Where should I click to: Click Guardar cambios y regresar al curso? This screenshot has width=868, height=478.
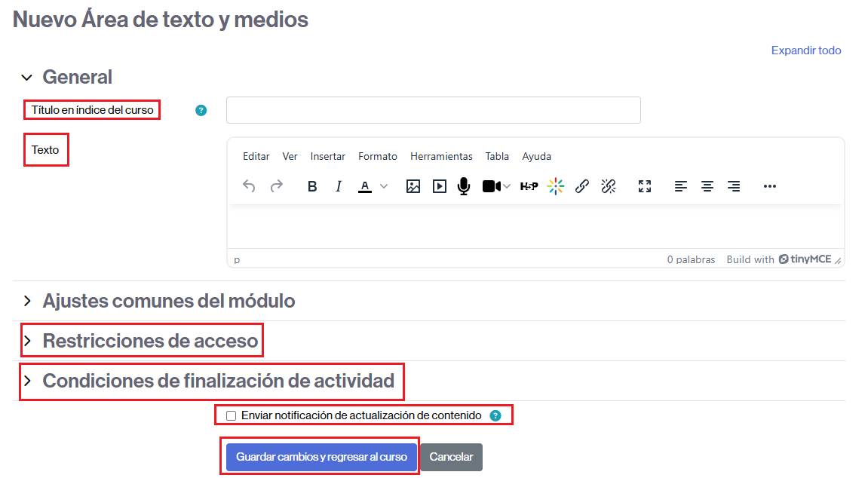click(321, 457)
